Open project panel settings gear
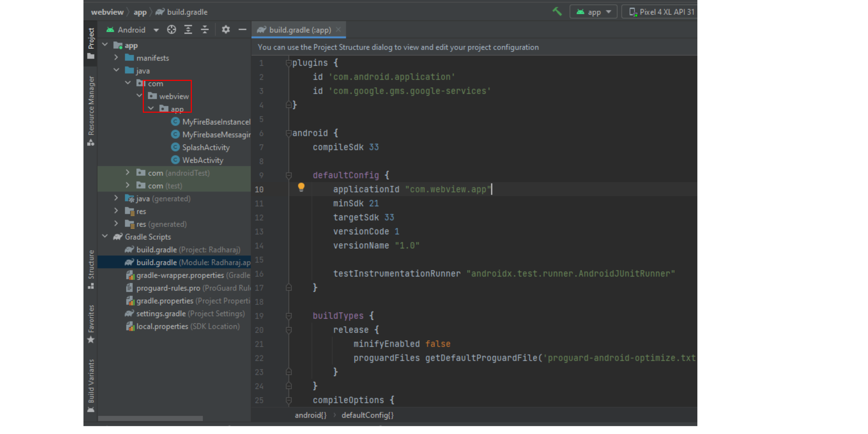This screenshot has height=434, width=868. click(x=226, y=30)
